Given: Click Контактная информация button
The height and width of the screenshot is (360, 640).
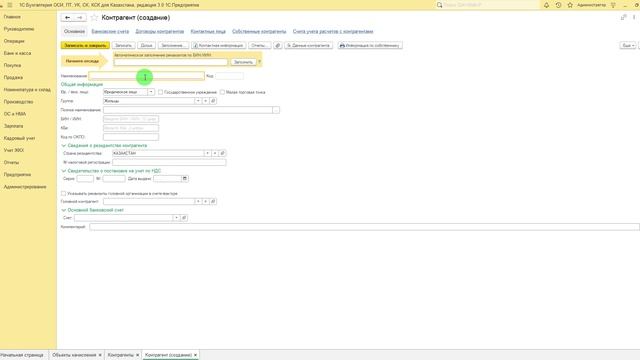Looking at the screenshot, I should click(218, 45).
